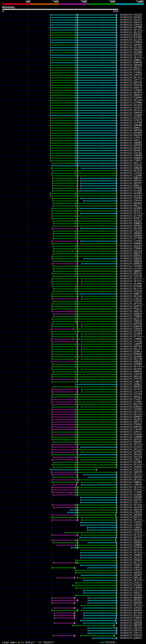Select the UniRef100_P42558 entry
Screen dimensions: 146x644
(131, 409)
